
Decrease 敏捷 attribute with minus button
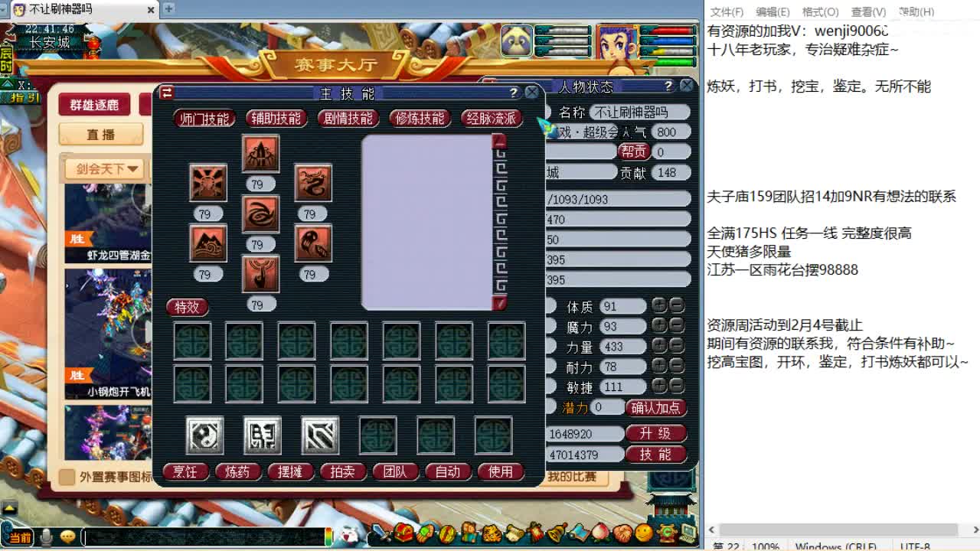click(x=676, y=386)
